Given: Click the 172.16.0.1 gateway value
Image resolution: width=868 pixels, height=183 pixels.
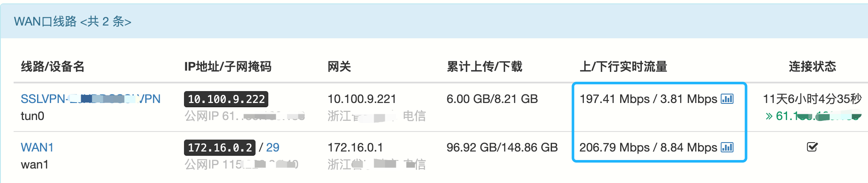Looking at the screenshot, I should tap(355, 148).
